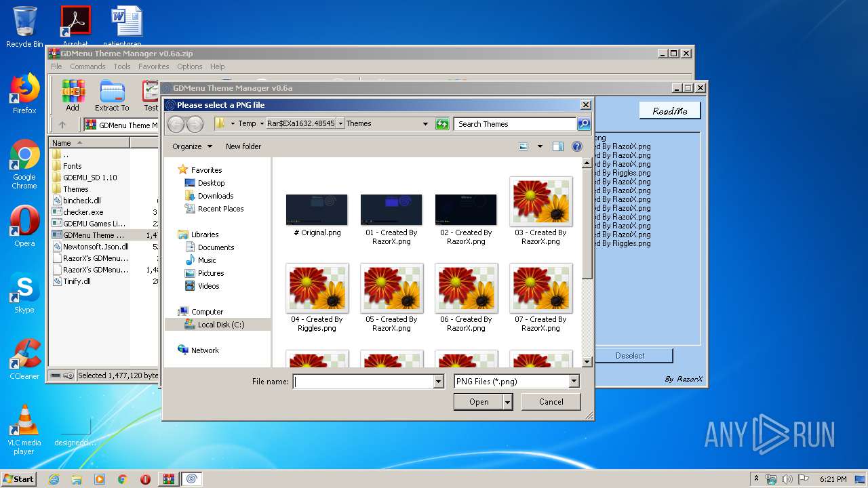Open the Favorites menu in WinRAR

tap(154, 66)
